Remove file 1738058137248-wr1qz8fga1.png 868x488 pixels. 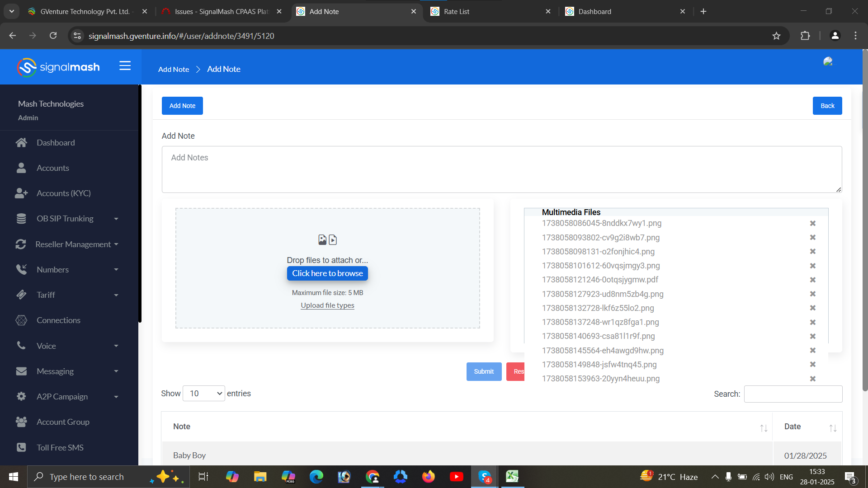tap(812, 322)
